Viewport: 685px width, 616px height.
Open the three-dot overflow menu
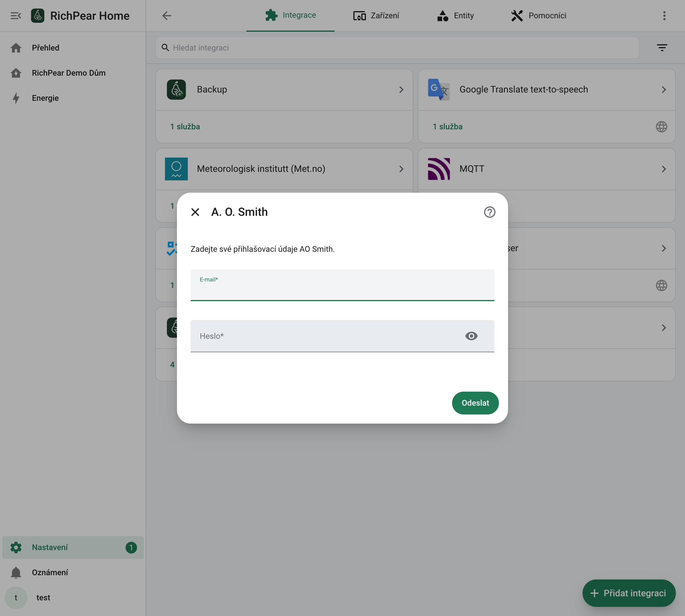[664, 16]
